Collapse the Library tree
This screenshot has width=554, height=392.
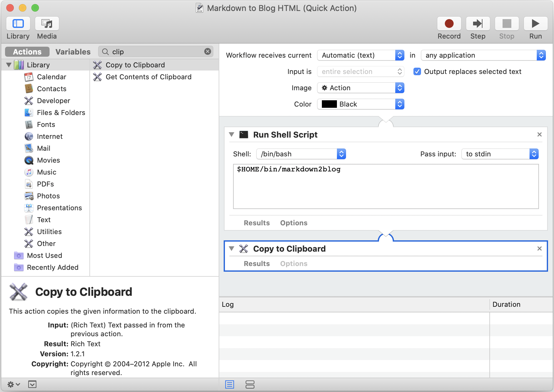(x=9, y=65)
